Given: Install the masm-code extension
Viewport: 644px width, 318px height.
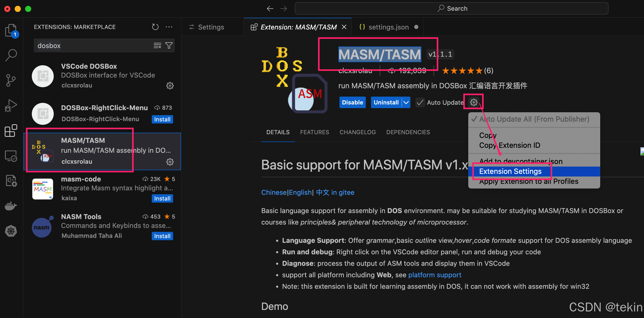Looking at the screenshot, I should (x=162, y=198).
